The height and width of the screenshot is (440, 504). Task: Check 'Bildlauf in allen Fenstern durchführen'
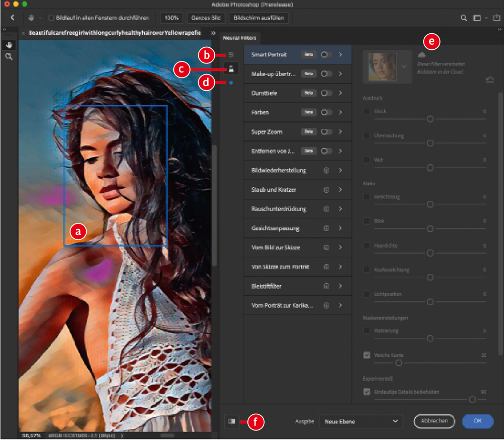click(x=51, y=18)
